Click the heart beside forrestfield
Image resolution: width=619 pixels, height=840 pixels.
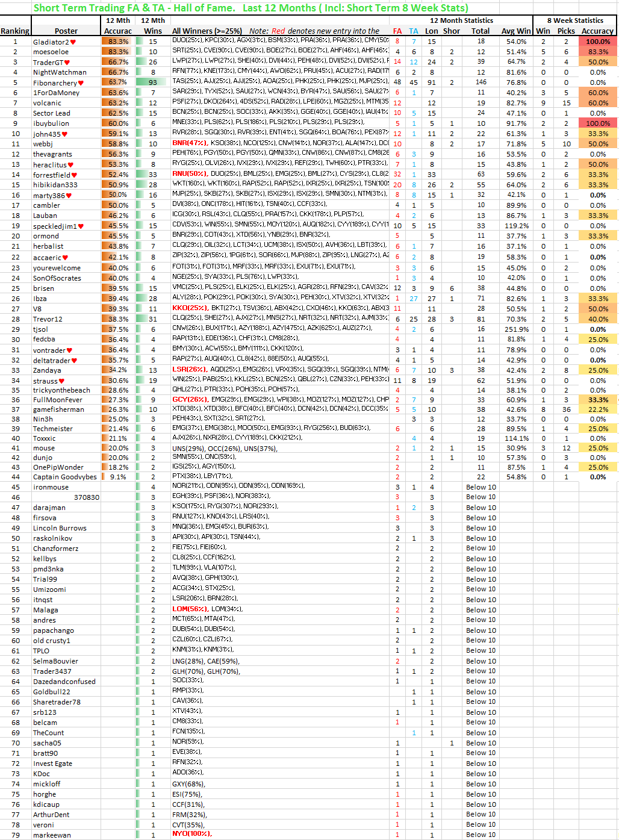tap(74, 175)
